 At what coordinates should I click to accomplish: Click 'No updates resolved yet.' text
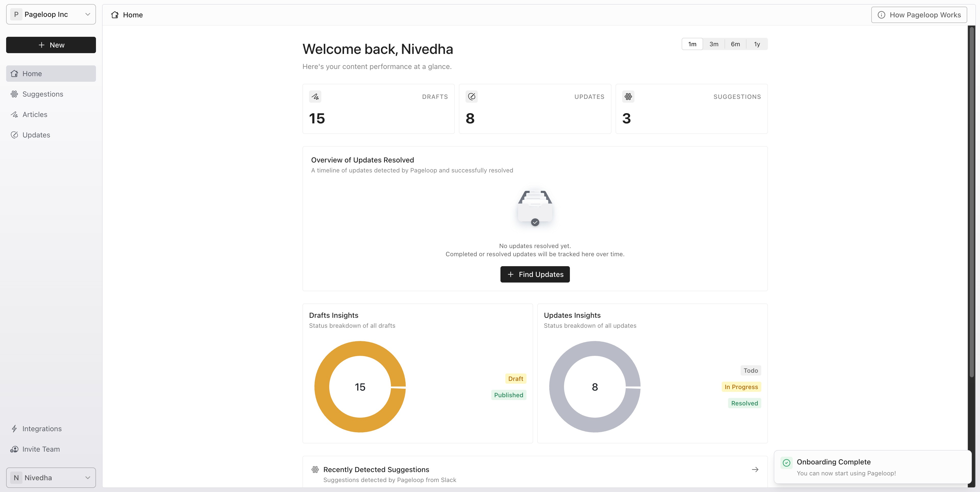(535, 246)
